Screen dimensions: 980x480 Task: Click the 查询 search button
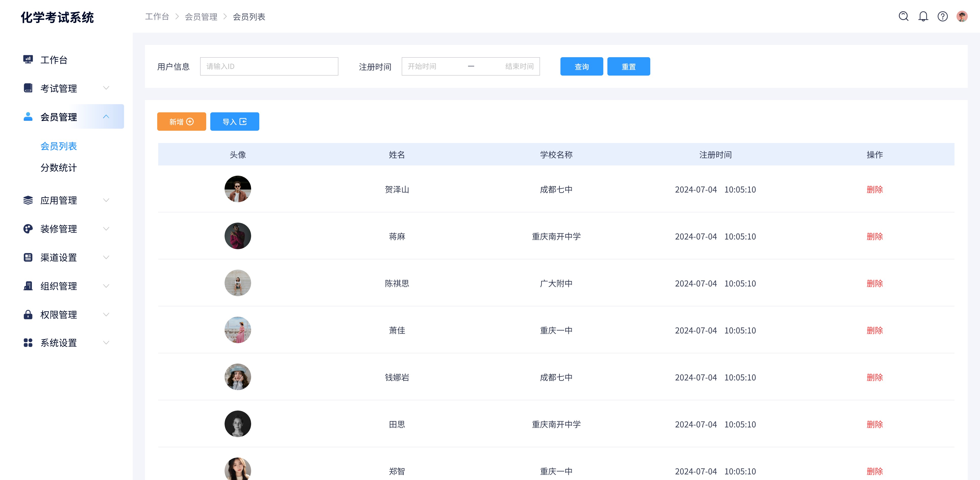581,66
